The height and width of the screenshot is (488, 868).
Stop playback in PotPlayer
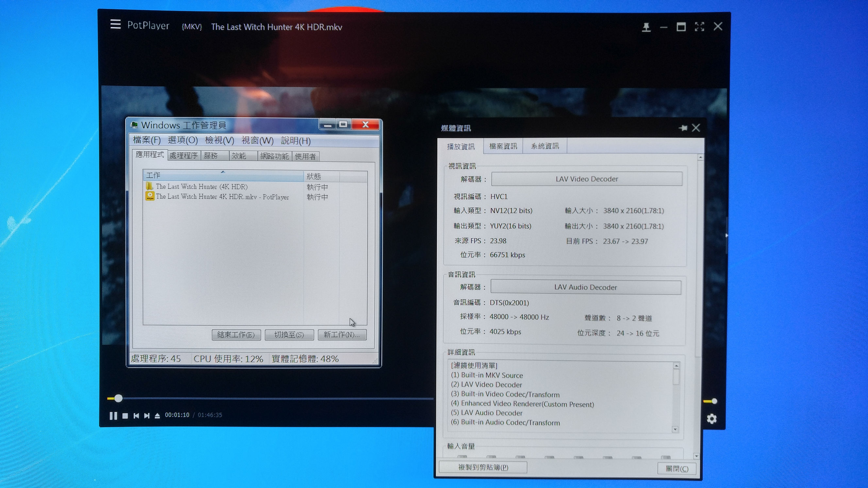(x=125, y=416)
